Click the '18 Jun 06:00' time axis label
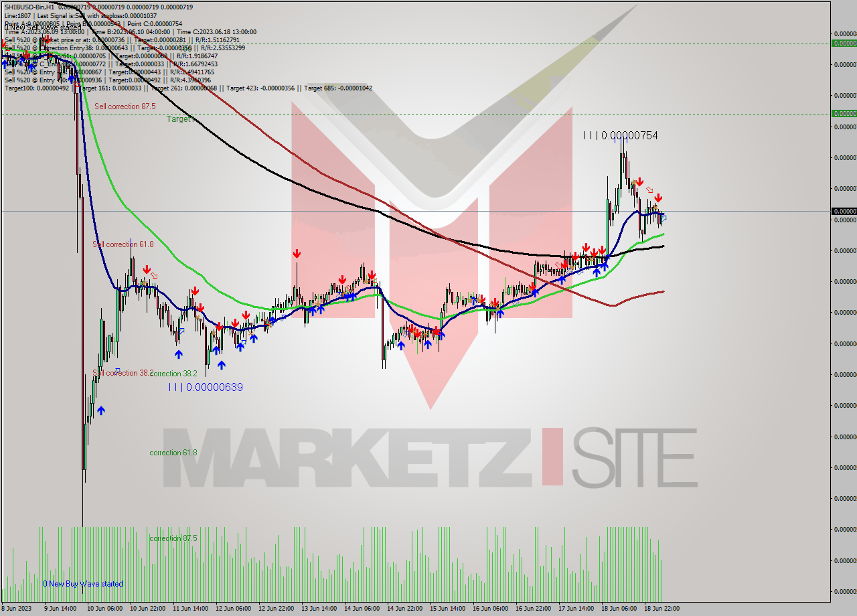Screen dimensions: 857x616 pyautogui.click(x=618, y=608)
